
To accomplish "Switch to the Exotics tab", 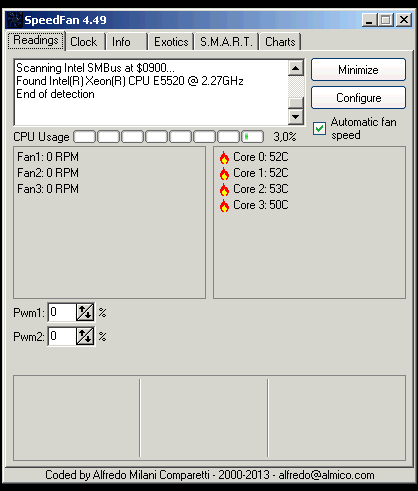I will pyautogui.click(x=171, y=42).
